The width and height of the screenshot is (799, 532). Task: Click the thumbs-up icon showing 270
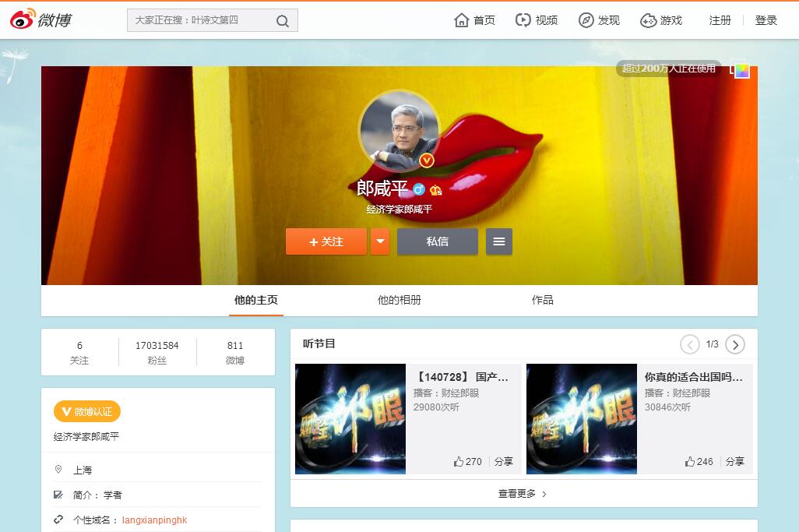click(459, 461)
